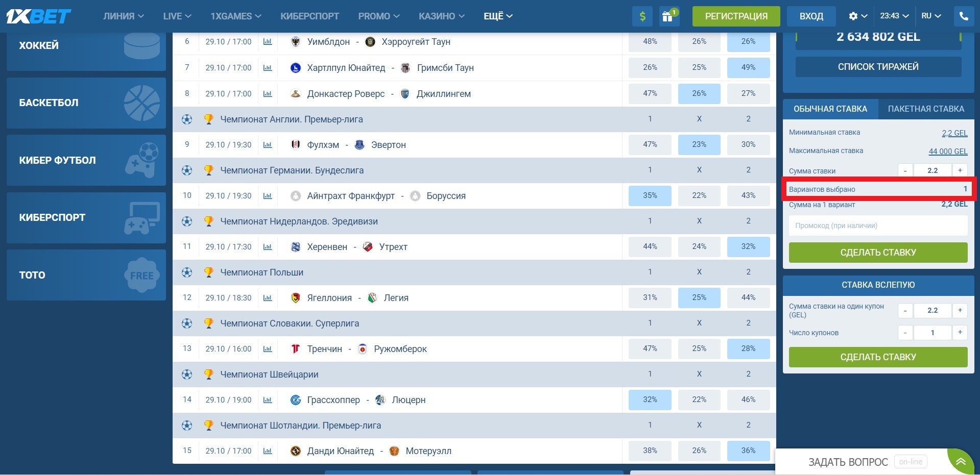Open statistics for Айнтрахт Франкфурт match
This screenshot has height=475, width=980.
pyautogui.click(x=268, y=196)
